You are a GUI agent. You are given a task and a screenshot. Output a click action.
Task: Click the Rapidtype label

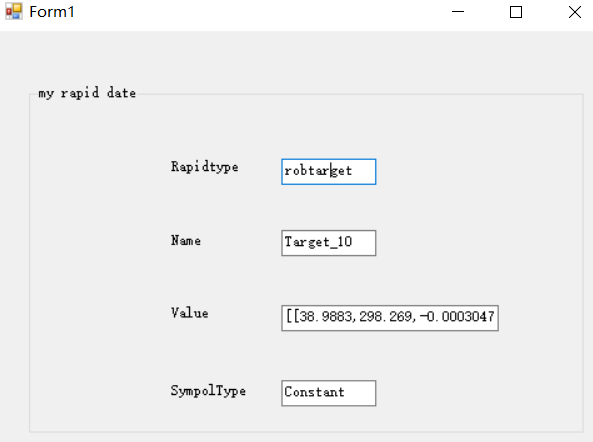click(205, 167)
